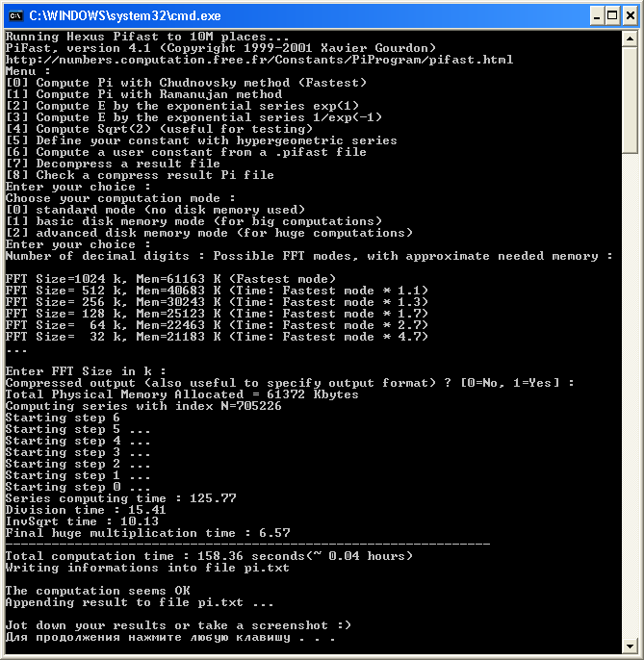Click line '[7] Decompress a result file'
Viewport: 644px width, 660px height.
pos(113,164)
